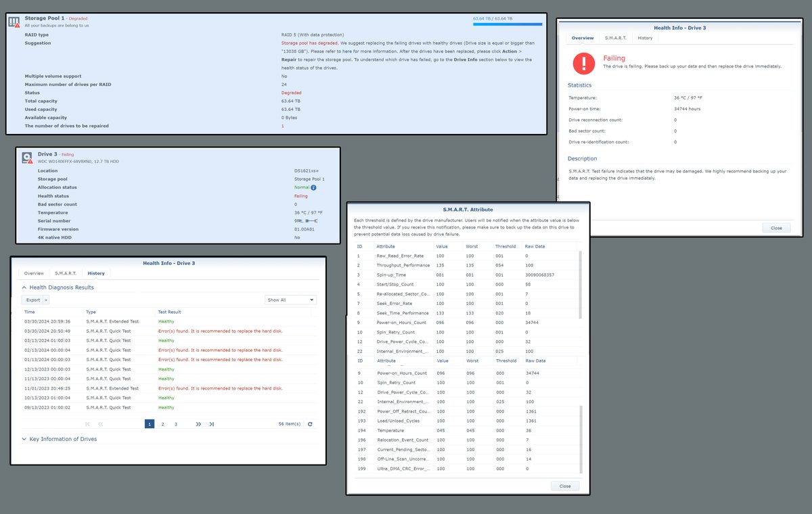Go to page 3 of diagnosis results
Viewport: 812px width, 514px height.
pyautogui.click(x=176, y=424)
